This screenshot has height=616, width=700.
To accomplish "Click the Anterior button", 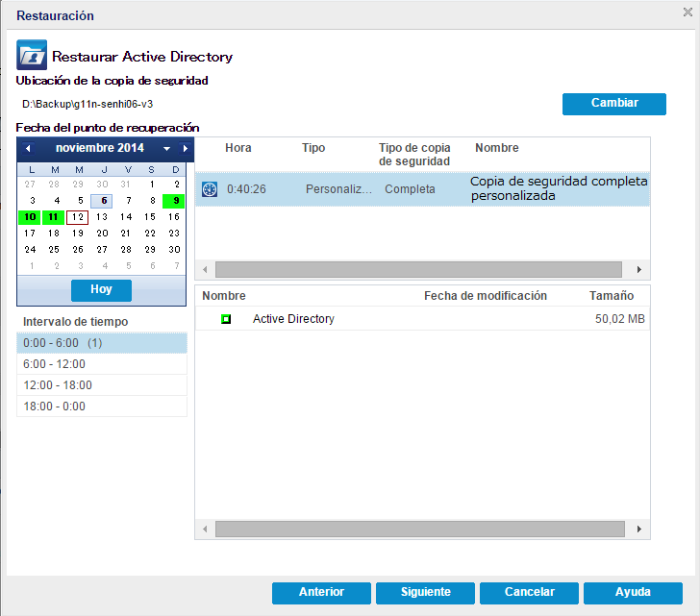I will point(321,593).
